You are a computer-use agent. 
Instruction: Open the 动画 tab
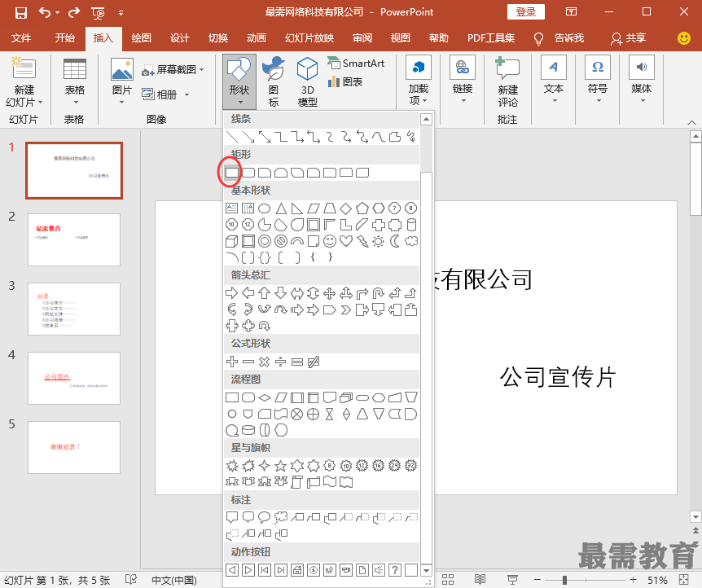pyautogui.click(x=257, y=38)
